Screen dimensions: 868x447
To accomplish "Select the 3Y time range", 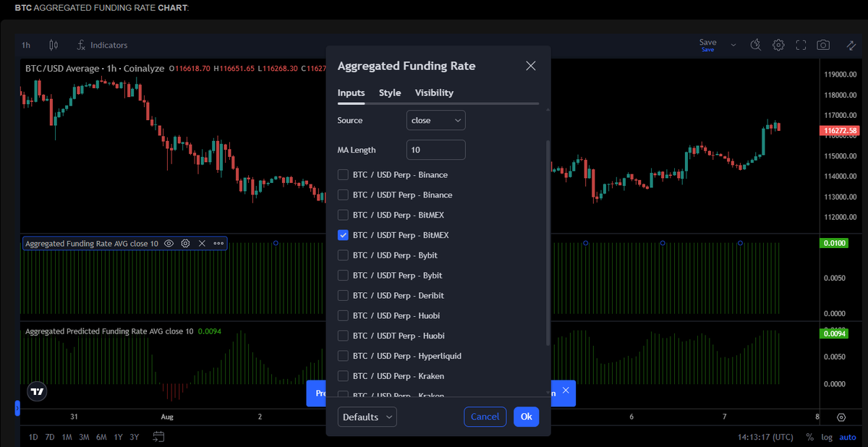I will 135,437.
